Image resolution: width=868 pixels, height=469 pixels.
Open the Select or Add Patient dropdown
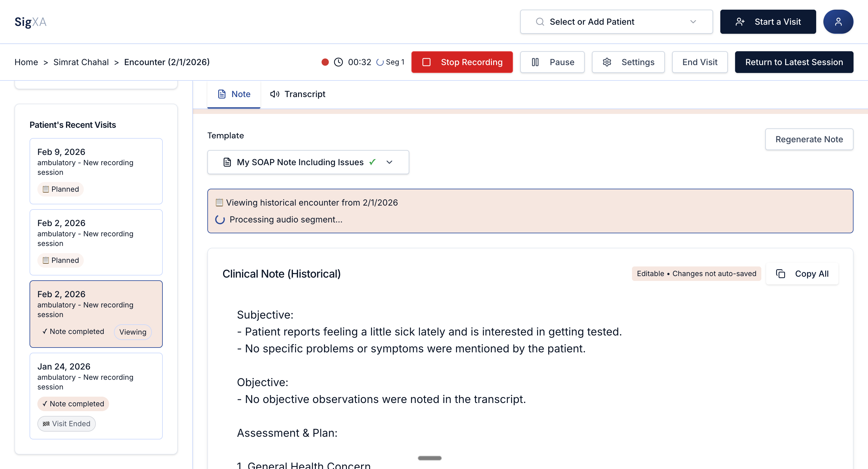[x=616, y=22]
